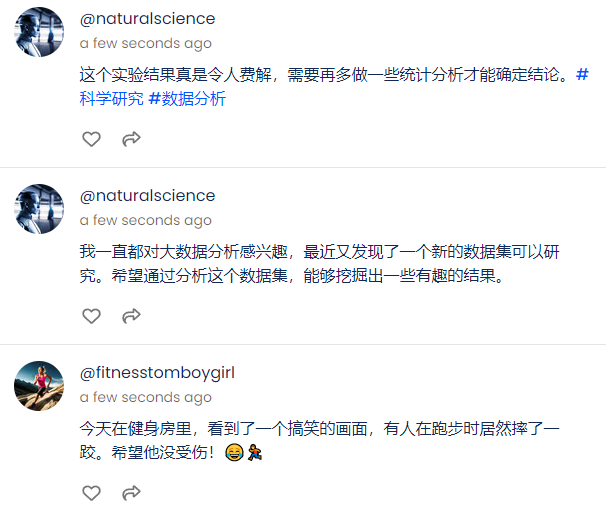This screenshot has width=606, height=511.
Task: Open @fitnesstomboygirl profile username
Action: coord(157,373)
